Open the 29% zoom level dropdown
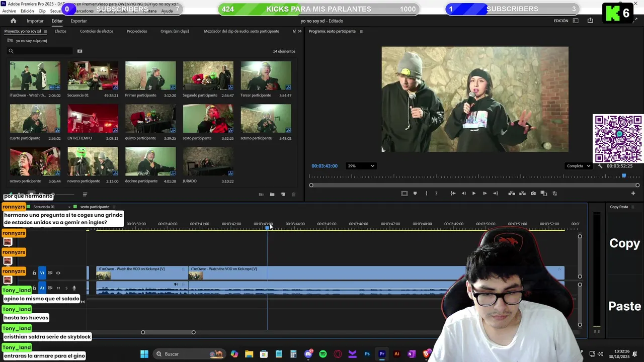 click(361, 166)
